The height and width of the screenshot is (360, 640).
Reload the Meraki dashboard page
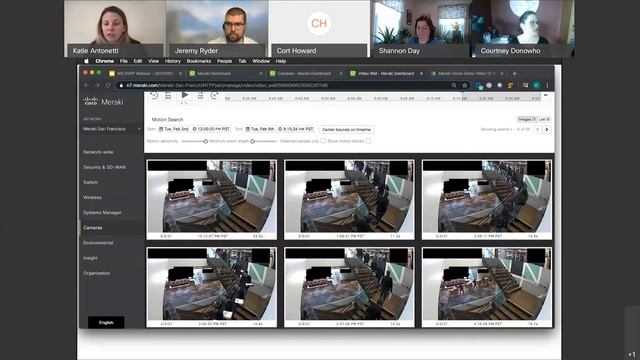click(x=108, y=85)
